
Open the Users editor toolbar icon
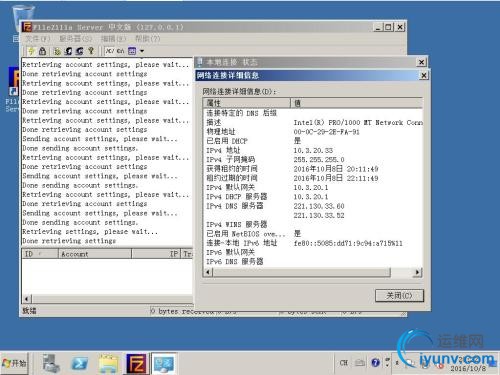(x=69, y=51)
